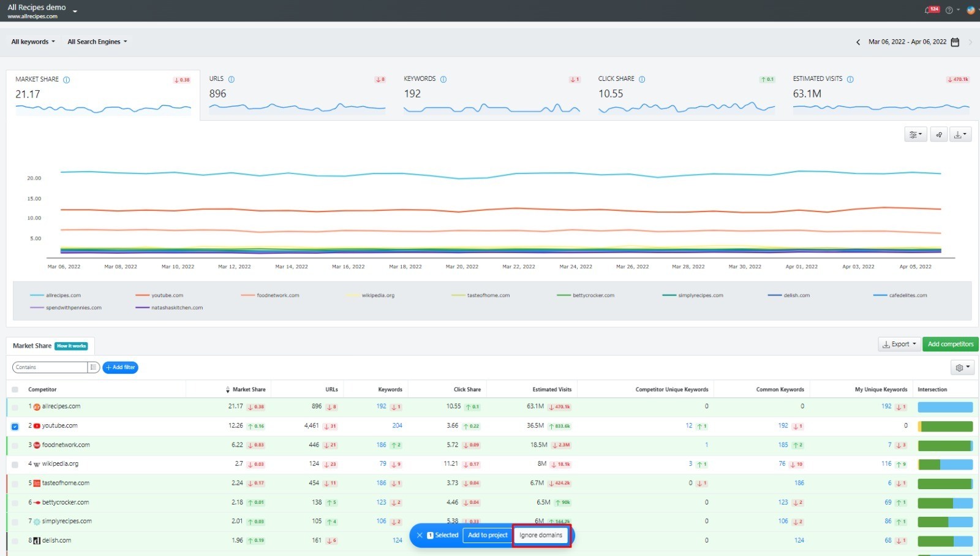The width and height of the screenshot is (980, 556).
Task: Click the allrecipes.com favicon in the table
Action: point(37,407)
